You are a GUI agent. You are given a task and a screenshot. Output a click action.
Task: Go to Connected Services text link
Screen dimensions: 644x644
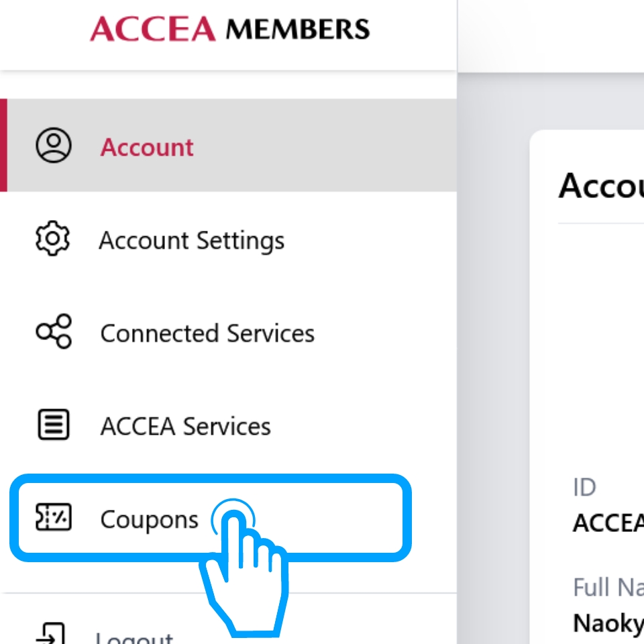[207, 333]
